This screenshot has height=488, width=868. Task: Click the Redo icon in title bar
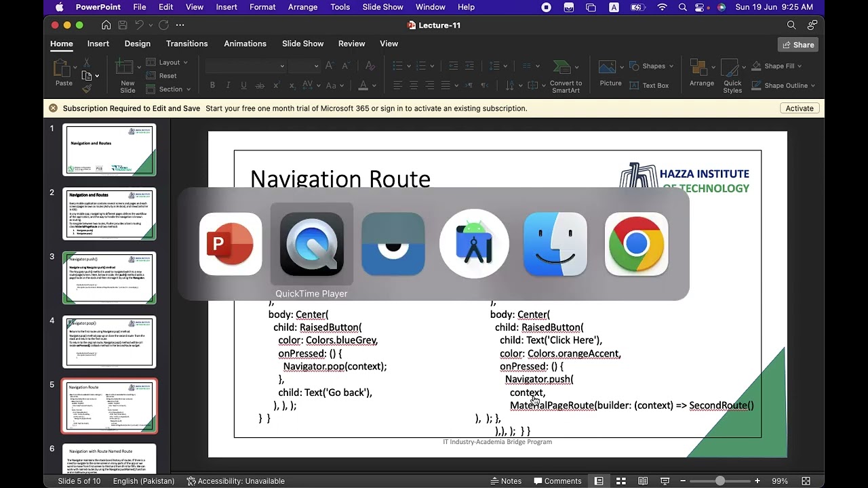pos(163,25)
